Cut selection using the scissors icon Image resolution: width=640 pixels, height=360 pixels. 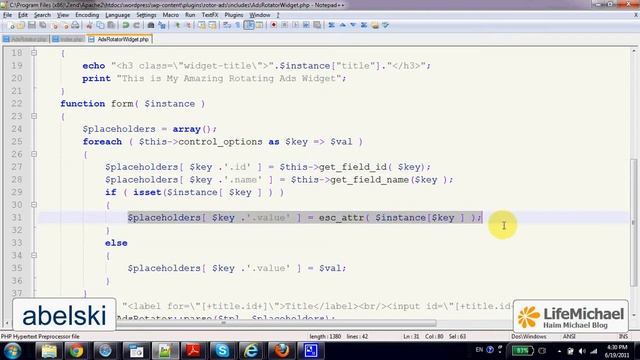(89, 25)
